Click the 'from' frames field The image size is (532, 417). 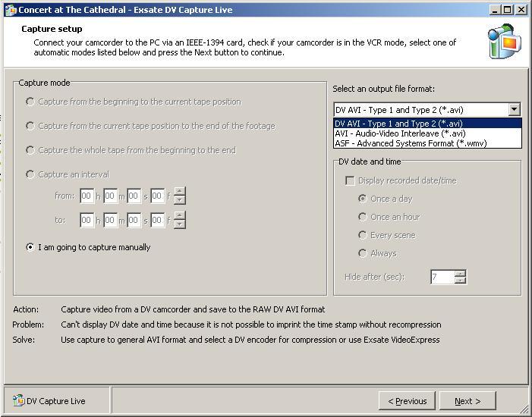157,196
